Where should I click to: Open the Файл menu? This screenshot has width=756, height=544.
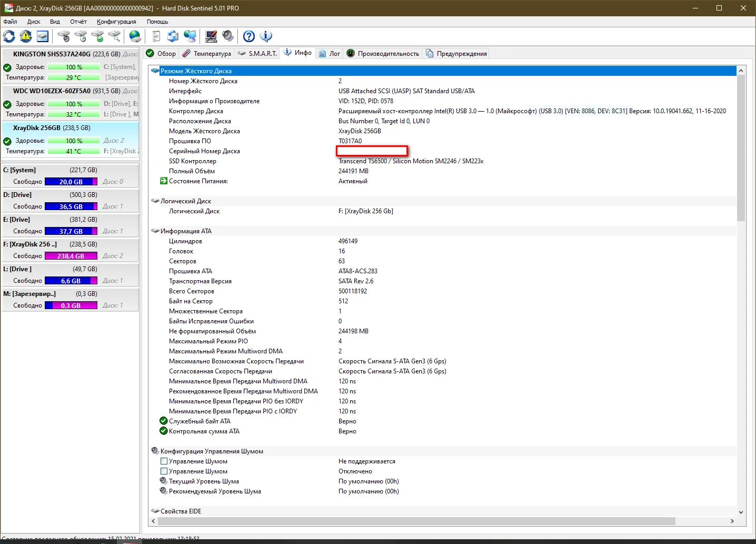click(10, 22)
